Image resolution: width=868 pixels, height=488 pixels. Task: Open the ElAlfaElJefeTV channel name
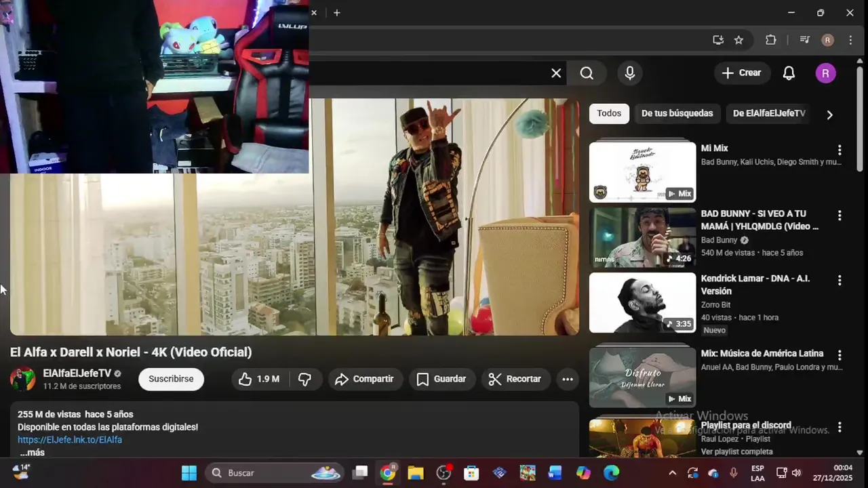(x=77, y=373)
